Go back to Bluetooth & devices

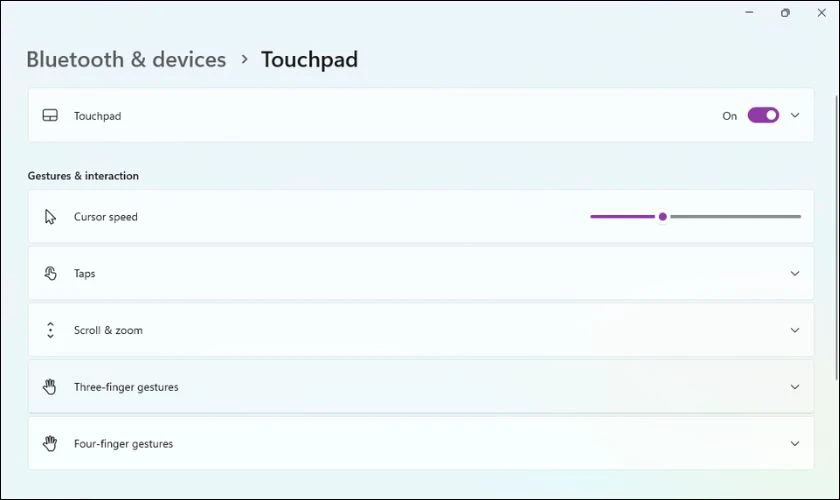[x=126, y=60]
